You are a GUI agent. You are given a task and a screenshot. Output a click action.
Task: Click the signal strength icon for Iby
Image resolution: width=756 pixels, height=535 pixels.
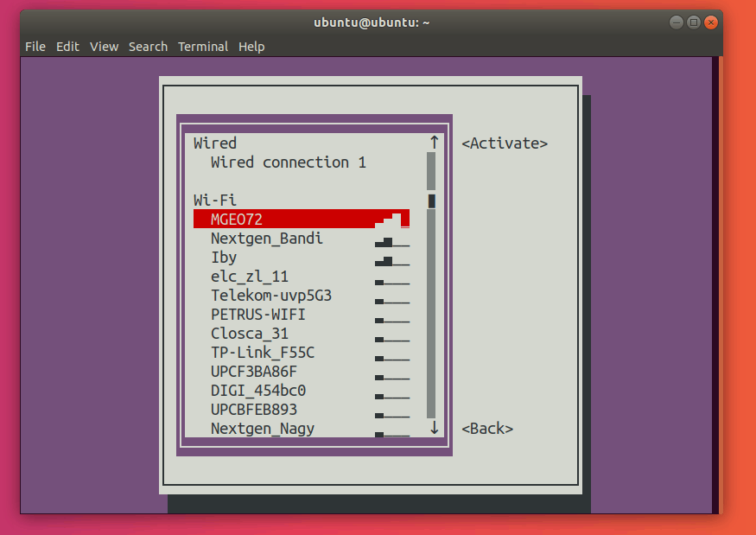389,258
